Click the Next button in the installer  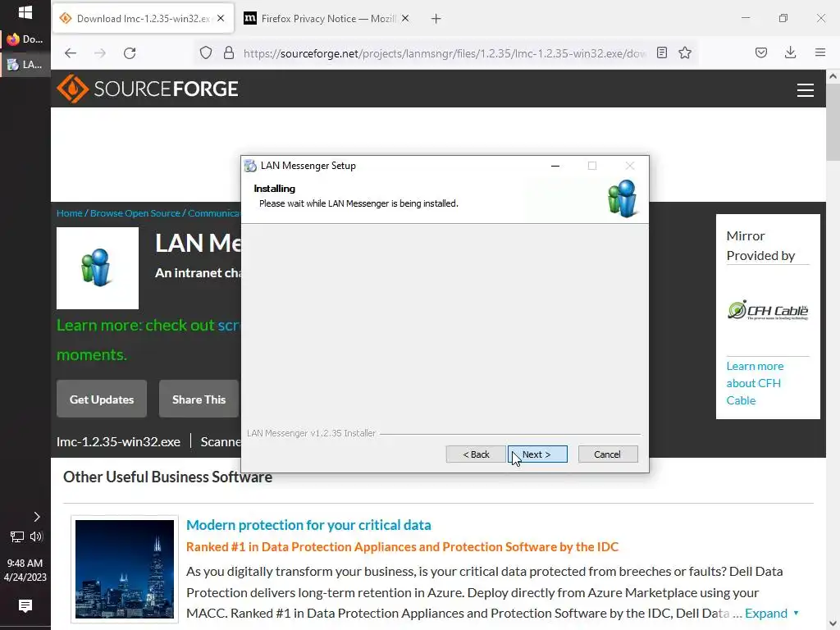point(537,454)
